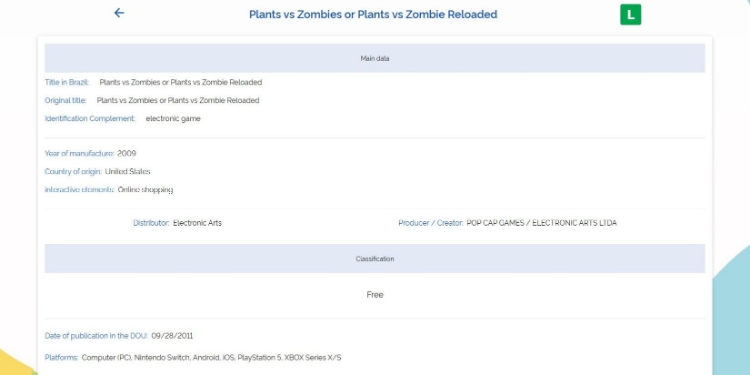Image resolution: width=750 pixels, height=375 pixels.
Task: Select the Classification section header
Action: pyautogui.click(x=375, y=259)
